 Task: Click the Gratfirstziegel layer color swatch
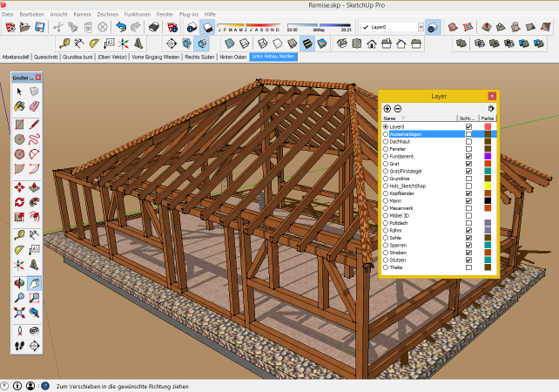point(488,171)
